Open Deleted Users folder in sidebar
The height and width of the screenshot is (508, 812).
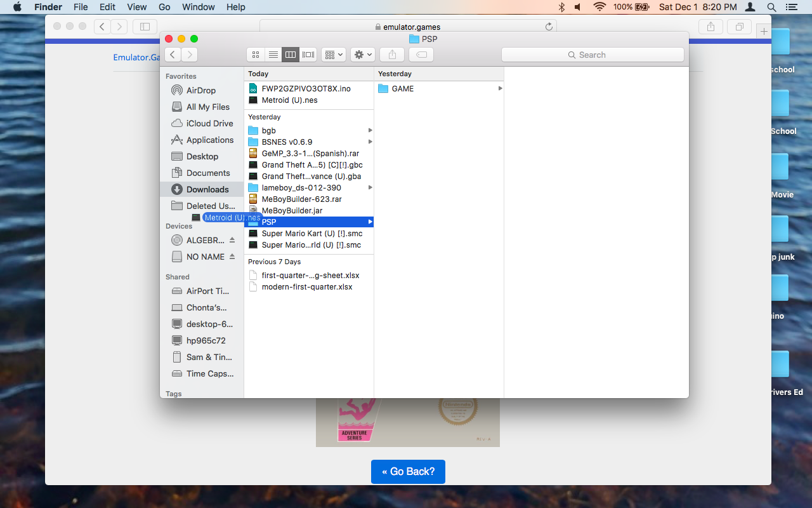(202, 206)
